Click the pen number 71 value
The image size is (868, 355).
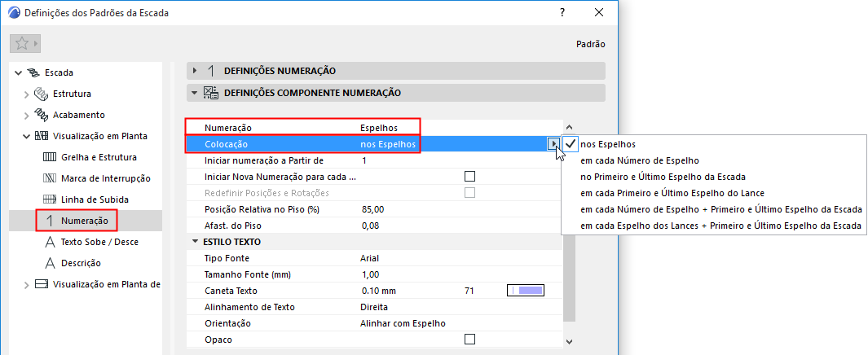pyautogui.click(x=469, y=291)
